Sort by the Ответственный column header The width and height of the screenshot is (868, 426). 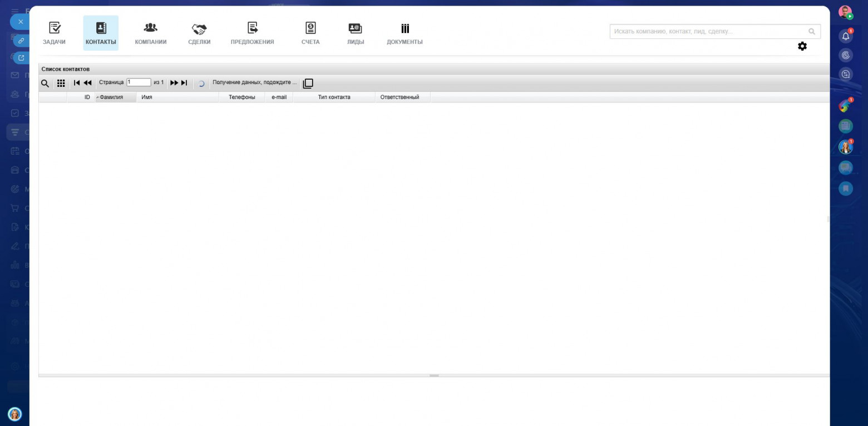[x=400, y=97]
